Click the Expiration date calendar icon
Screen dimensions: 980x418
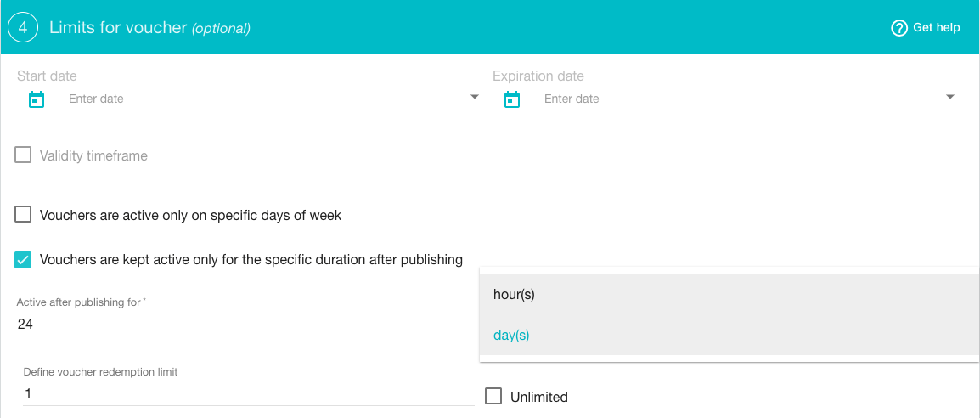click(512, 99)
